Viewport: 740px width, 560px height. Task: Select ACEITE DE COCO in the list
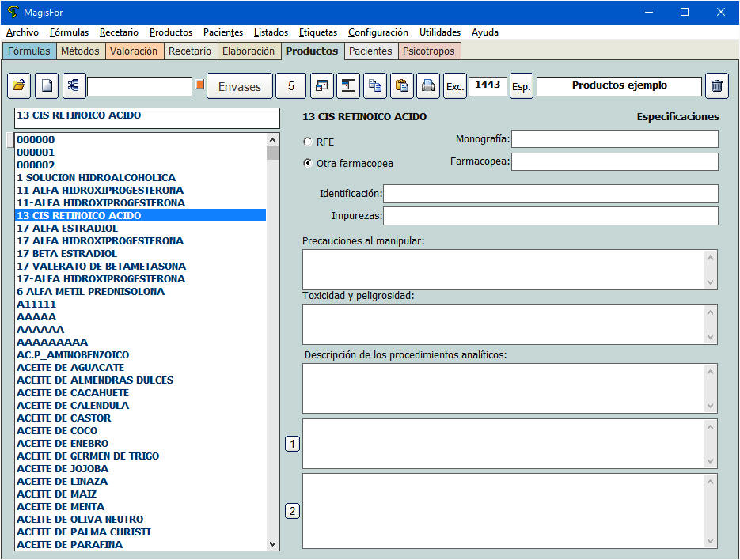click(x=141, y=431)
